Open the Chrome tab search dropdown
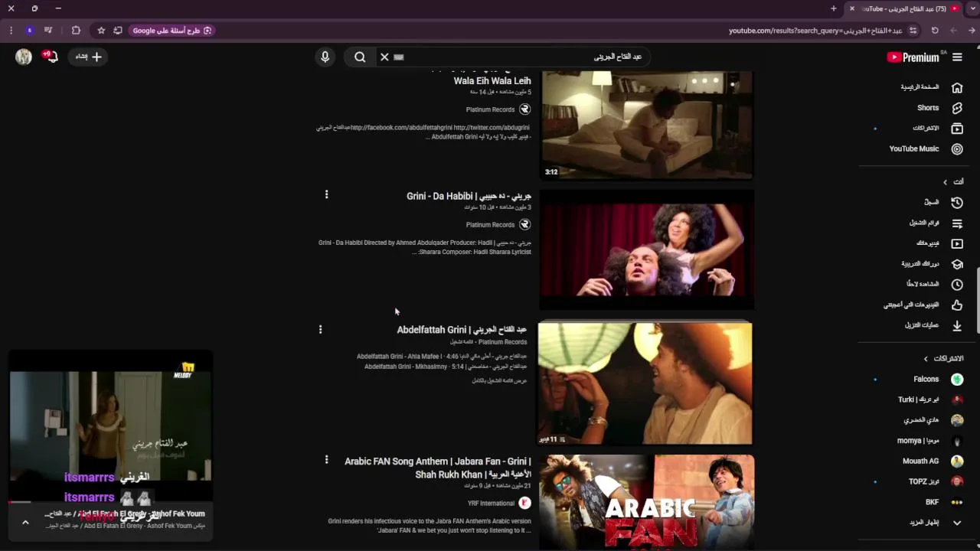Viewport: 980px width, 551px height. pyautogui.click(x=972, y=8)
